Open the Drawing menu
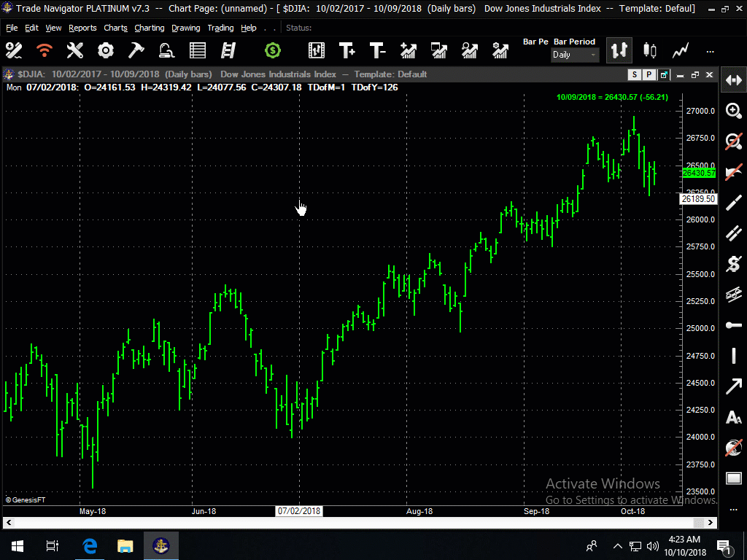 [x=186, y=28]
